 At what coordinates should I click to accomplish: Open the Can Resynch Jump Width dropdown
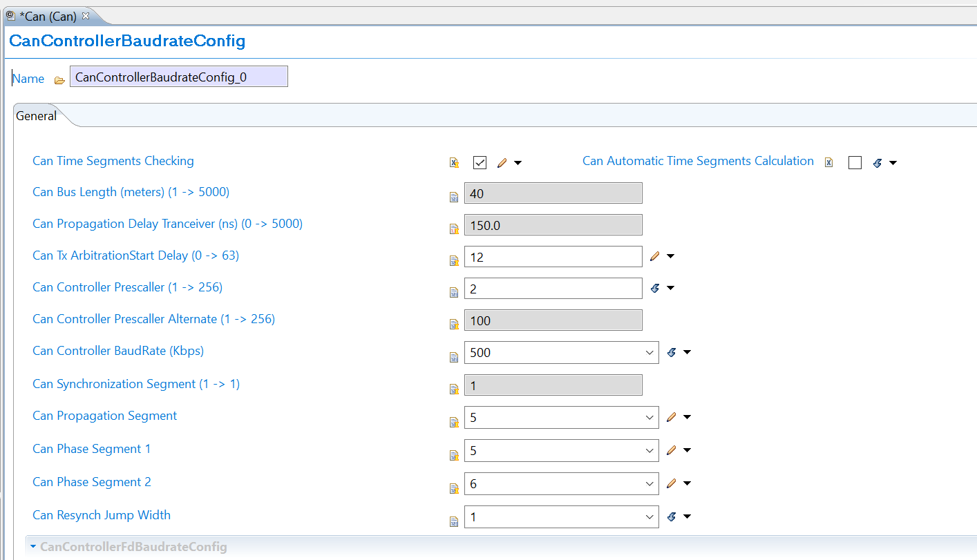click(649, 516)
